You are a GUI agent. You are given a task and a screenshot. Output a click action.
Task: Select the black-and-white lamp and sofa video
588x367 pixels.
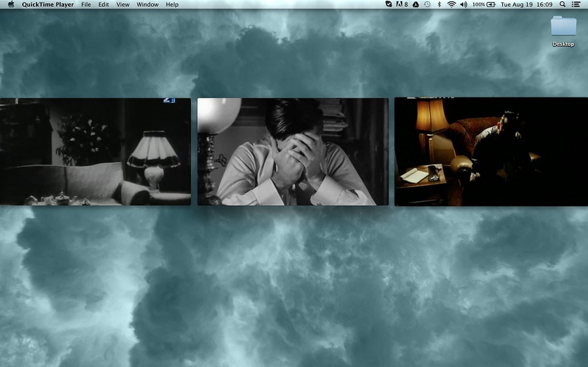click(x=96, y=152)
